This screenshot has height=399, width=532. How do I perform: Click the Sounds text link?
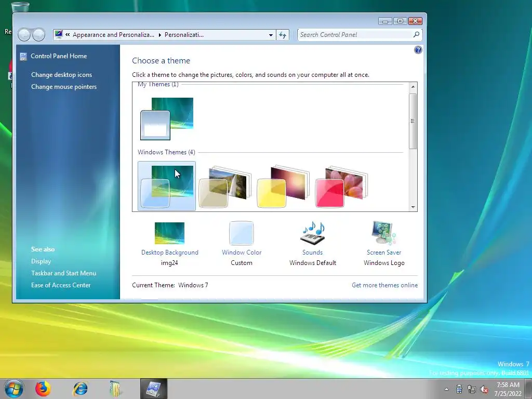tap(312, 252)
